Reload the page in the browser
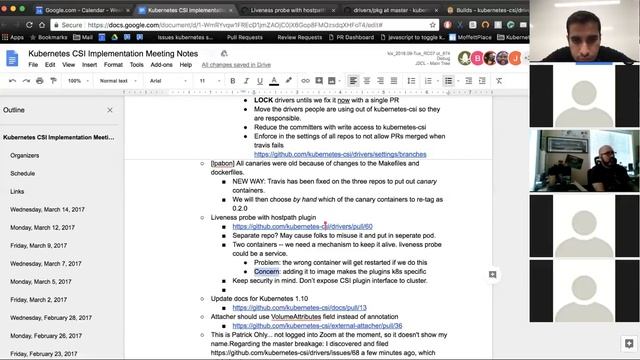640x360 pixels. pyautogui.click(x=29, y=25)
